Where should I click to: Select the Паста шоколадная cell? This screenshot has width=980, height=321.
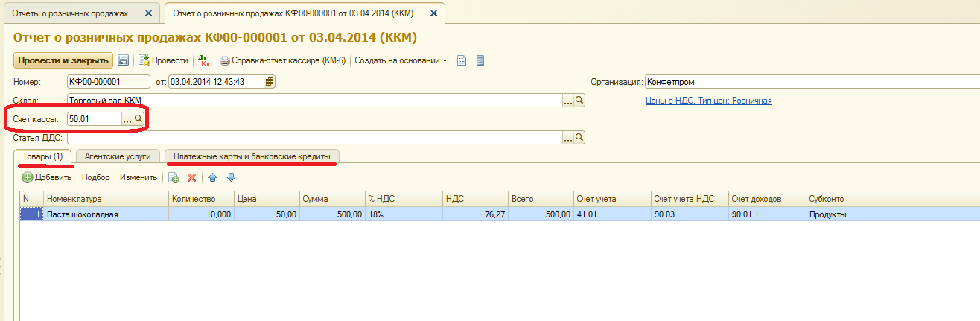point(106,214)
